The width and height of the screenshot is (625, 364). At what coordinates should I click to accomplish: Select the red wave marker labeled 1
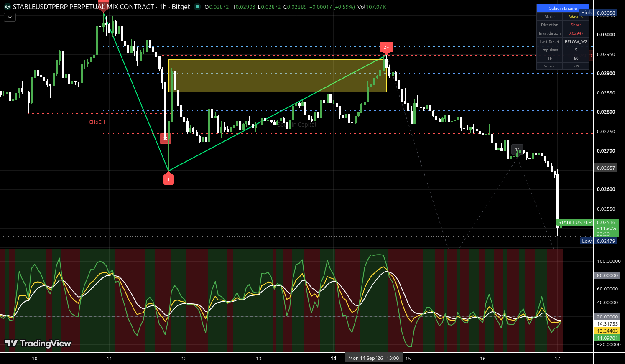coord(168,178)
